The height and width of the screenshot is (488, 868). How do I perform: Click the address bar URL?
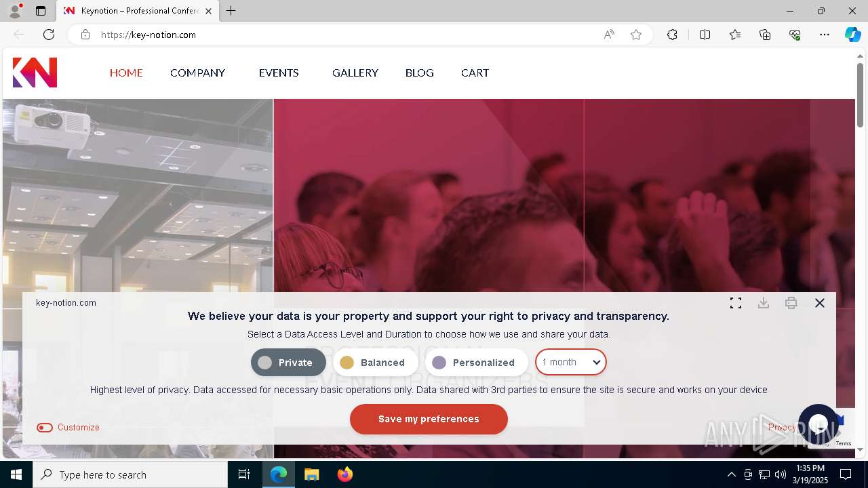[x=149, y=35]
